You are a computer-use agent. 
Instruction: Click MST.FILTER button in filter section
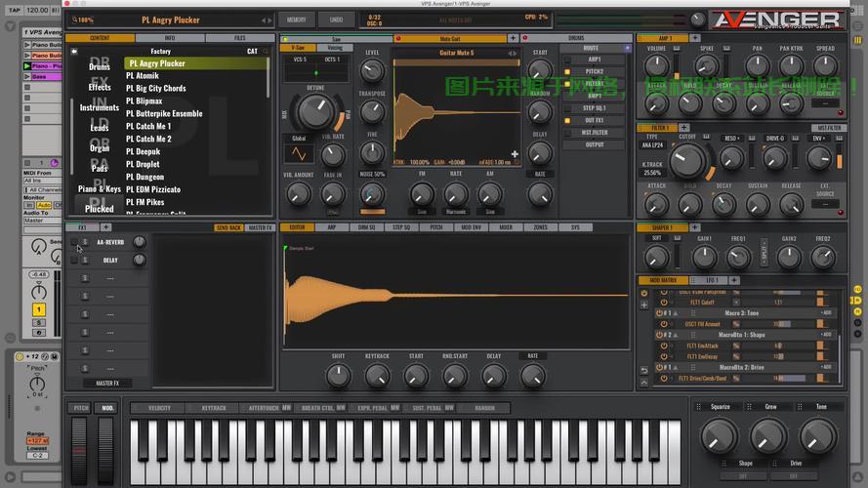pos(829,128)
